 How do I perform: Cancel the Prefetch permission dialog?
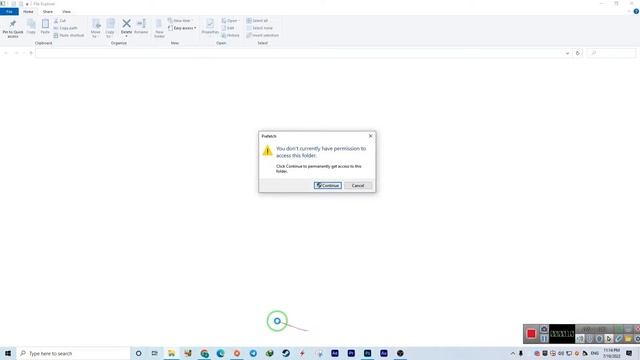pos(358,185)
